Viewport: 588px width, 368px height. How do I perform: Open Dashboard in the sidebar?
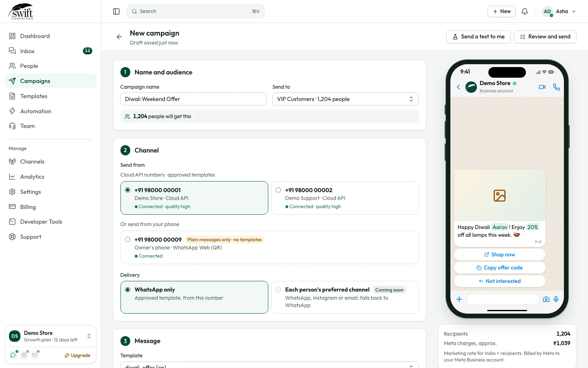(x=51, y=36)
